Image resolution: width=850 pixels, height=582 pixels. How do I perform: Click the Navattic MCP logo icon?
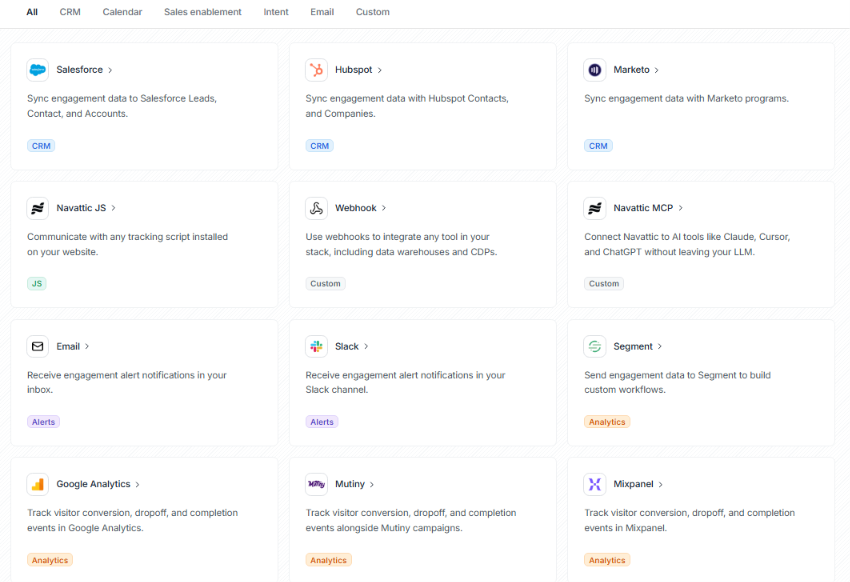tap(595, 208)
